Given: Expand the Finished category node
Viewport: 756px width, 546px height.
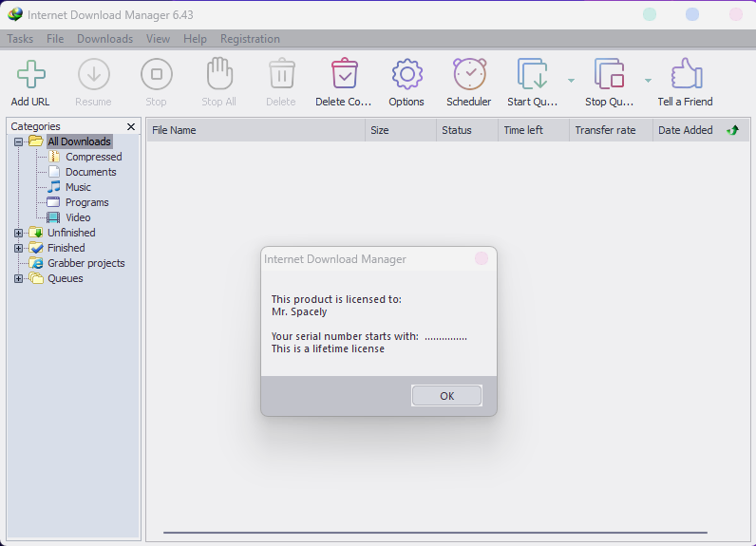Looking at the screenshot, I should pos(18,248).
